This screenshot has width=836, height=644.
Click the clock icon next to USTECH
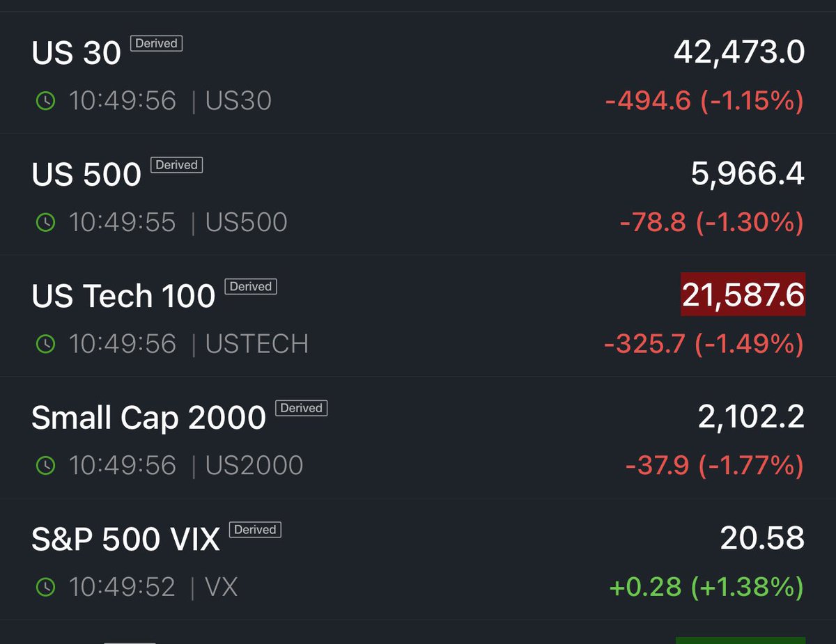pos(45,344)
